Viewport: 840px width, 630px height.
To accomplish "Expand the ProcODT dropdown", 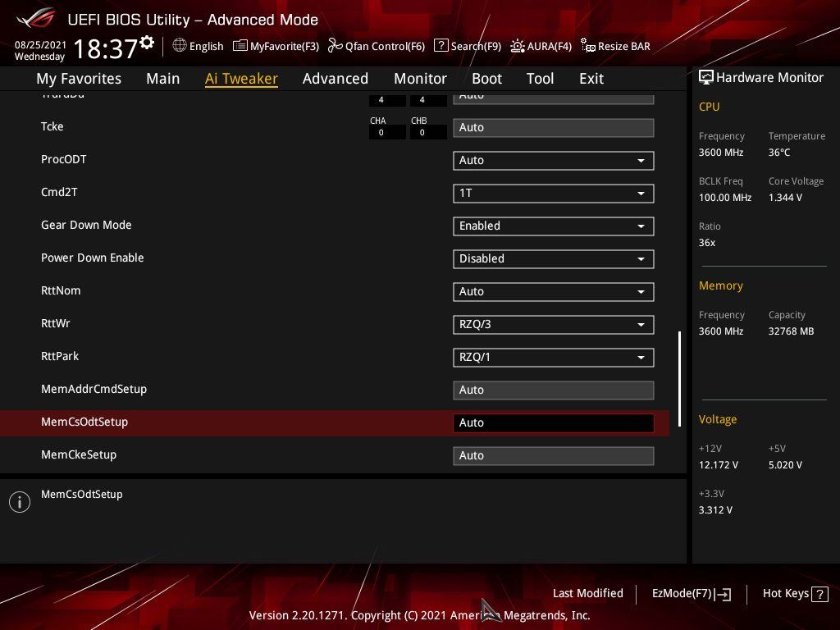I will pyautogui.click(x=554, y=161).
